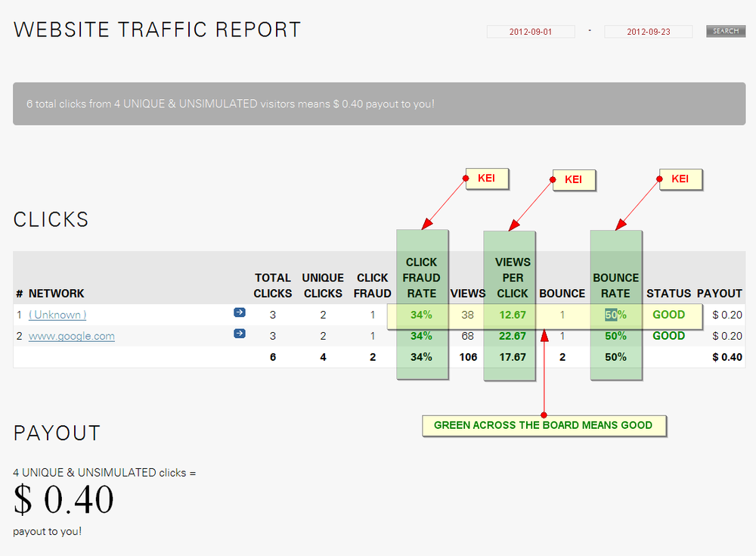Click the highlighted 50% bounce rate value
The image size is (756, 556).
click(x=615, y=315)
